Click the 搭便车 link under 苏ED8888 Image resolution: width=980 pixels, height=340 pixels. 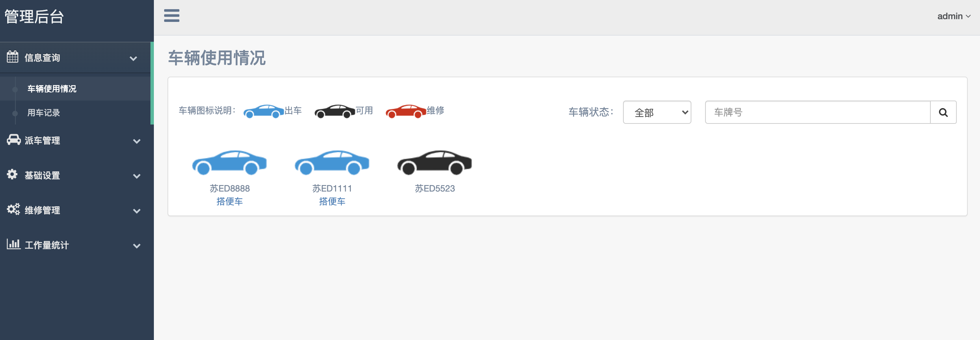pyautogui.click(x=229, y=201)
